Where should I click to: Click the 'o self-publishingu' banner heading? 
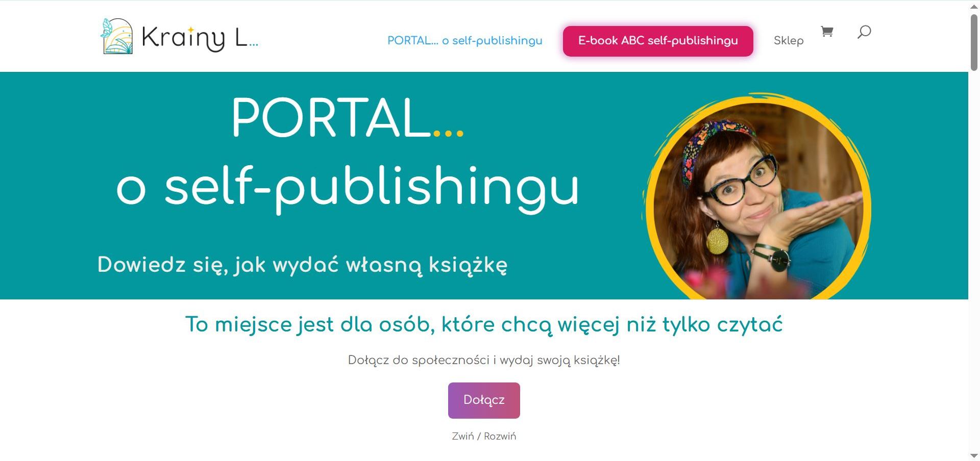348,187
